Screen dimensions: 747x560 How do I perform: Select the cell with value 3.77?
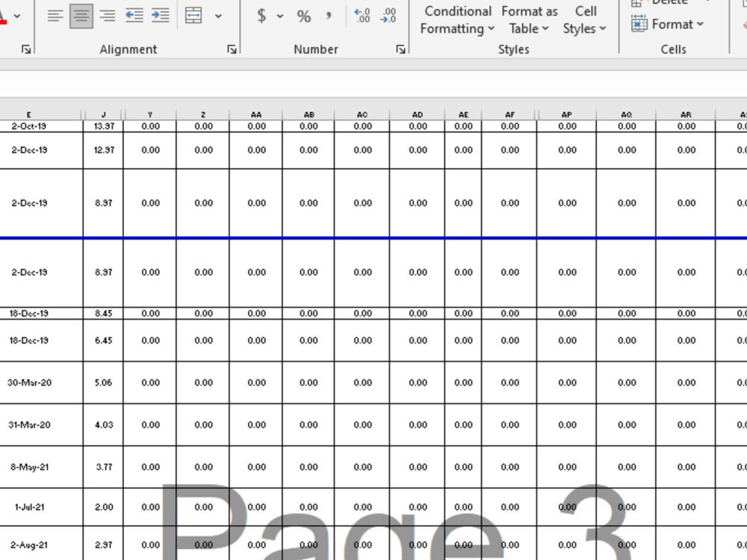pyautogui.click(x=103, y=467)
